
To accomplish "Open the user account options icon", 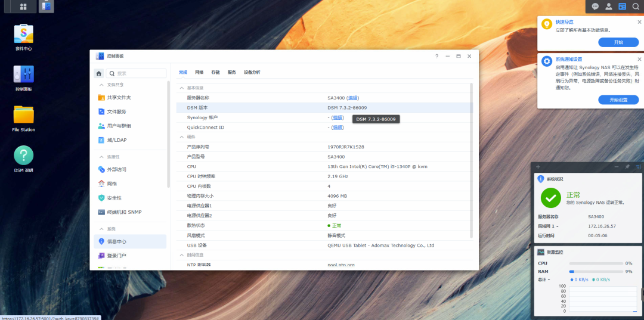I will [609, 7].
